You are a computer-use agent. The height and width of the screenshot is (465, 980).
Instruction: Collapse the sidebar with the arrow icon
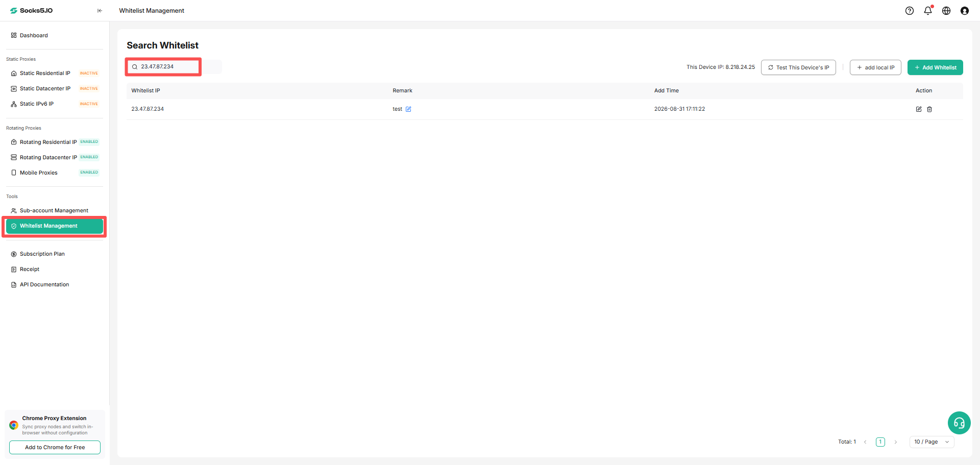[100, 11]
